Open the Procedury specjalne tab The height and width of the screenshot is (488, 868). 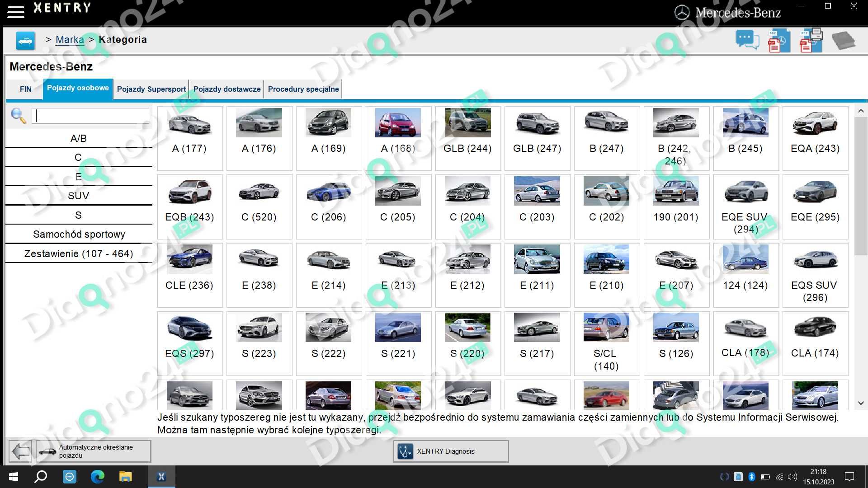[x=303, y=89]
